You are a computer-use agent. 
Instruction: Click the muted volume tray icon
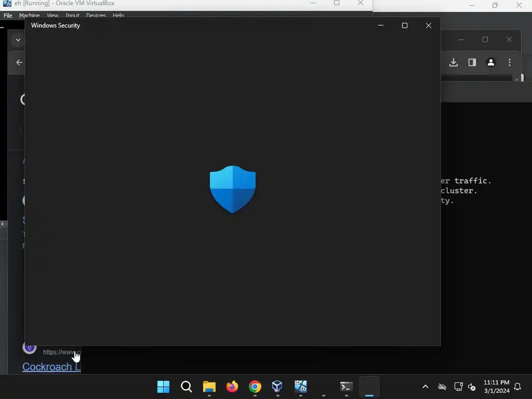[472, 387]
